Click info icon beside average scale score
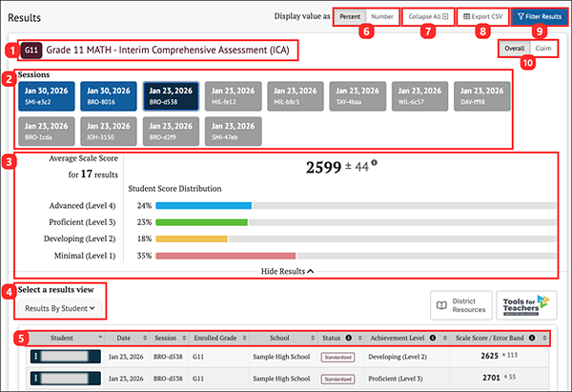This screenshot has width=572, height=392. tap(374, 163)
